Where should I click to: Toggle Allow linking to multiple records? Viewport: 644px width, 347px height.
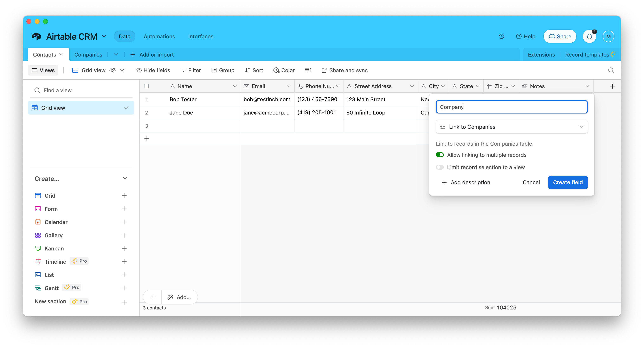point(440,155)
